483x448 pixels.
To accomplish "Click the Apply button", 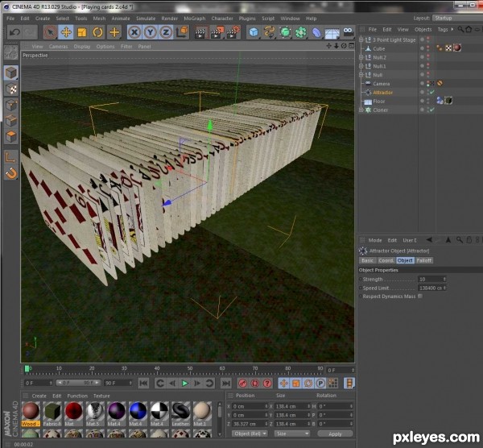I will pyautogui.click(x=335, y=433).
